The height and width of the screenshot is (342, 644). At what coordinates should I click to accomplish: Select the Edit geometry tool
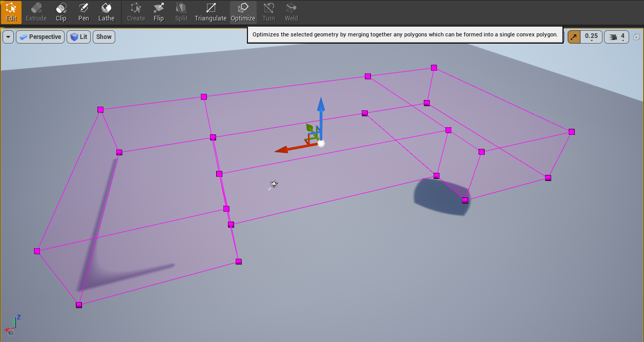(x=11, y=11)
